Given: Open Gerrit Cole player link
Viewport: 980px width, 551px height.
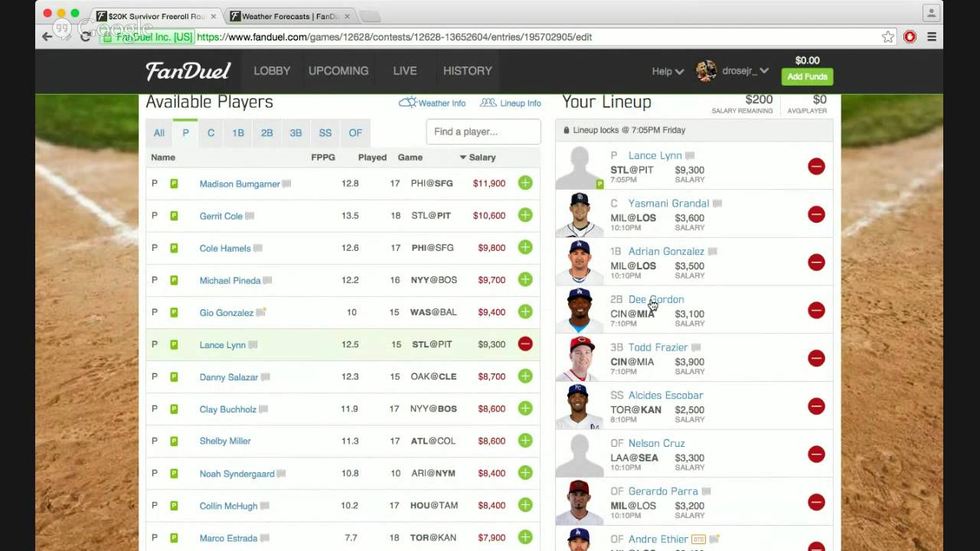Looking at the screenshot, I should pyautogui.click(x=221, y=216).
